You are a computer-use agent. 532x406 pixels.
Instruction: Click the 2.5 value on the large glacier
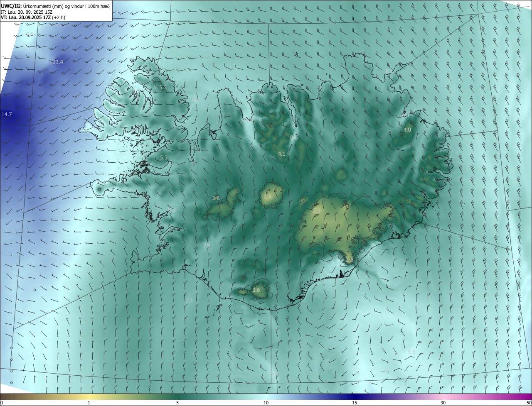pyautogui.click(x=317, y=211)
